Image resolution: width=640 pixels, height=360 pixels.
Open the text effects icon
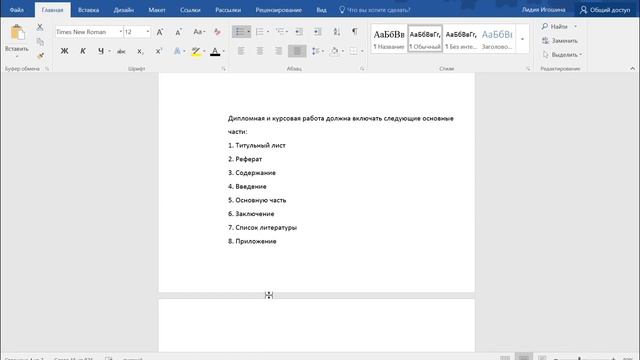pyautogui.click(x=177, y=51)
